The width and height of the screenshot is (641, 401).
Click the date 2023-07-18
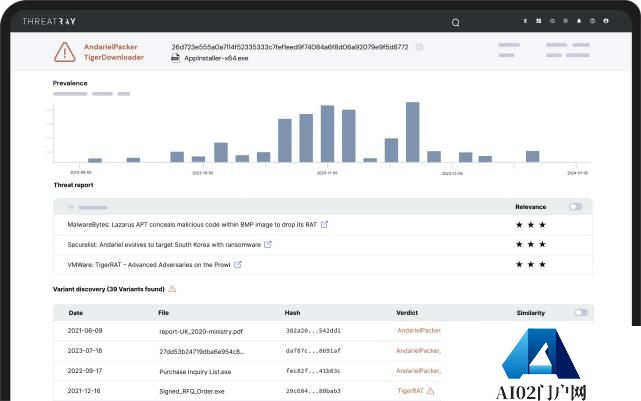pyautogui.click(x=85, y=350)
